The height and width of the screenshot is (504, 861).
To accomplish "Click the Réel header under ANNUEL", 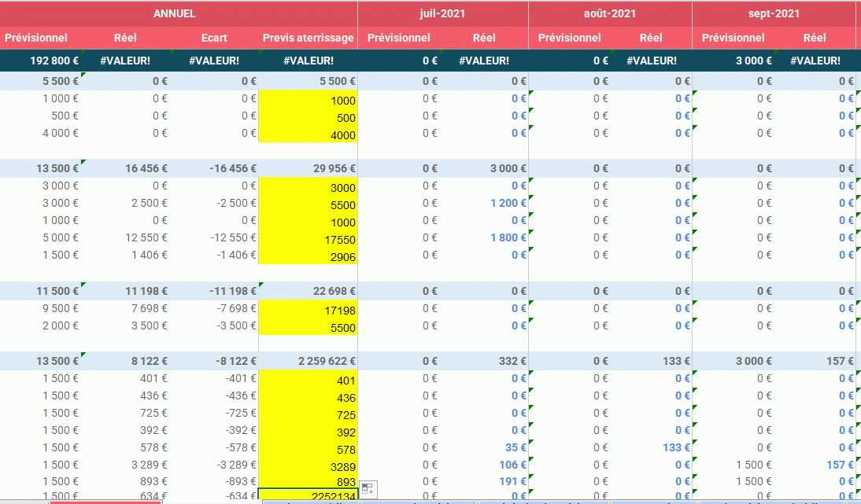I will coord(125,38).
